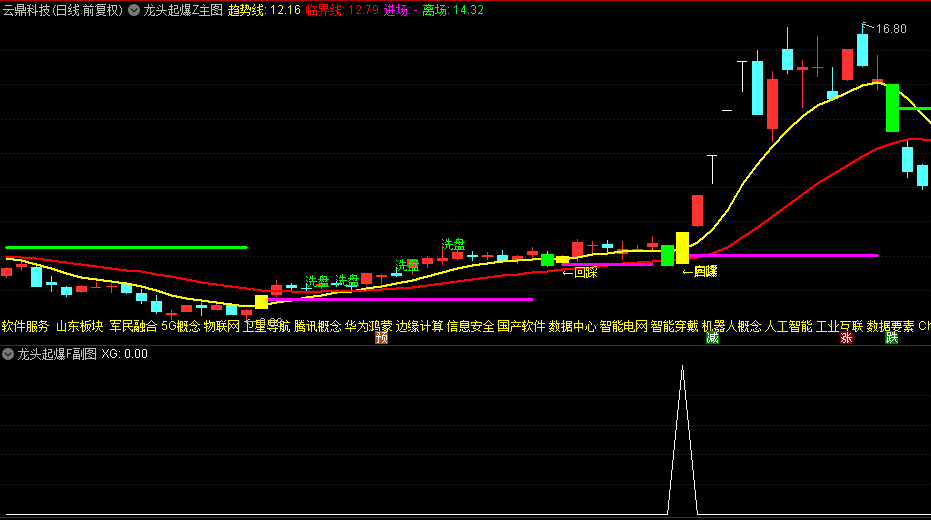
Task: Select the 离场: 14.32 value
Action: [453, 10]
